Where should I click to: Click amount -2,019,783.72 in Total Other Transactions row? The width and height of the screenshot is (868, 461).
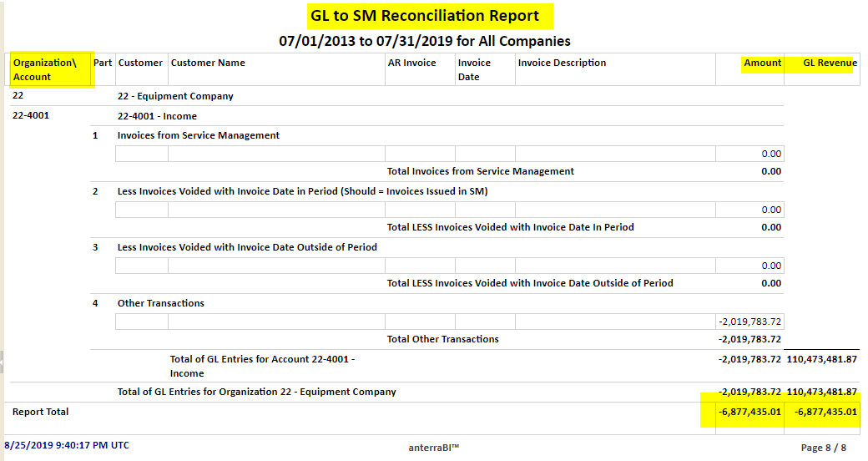coord(749,339)
